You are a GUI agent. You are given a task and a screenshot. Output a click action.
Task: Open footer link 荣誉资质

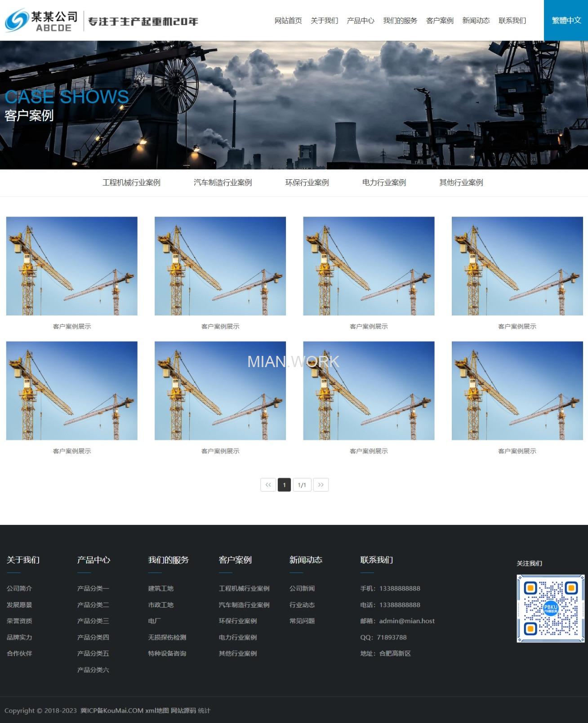(x=19, y=621)
